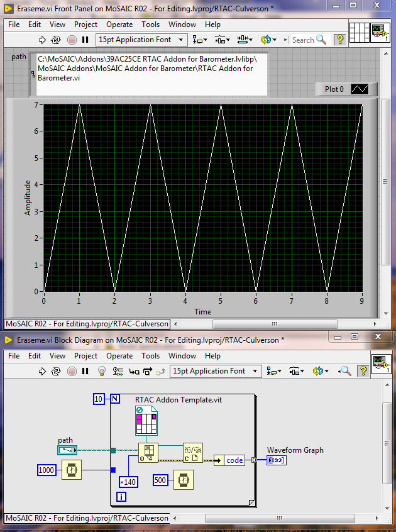Click Abort Execution in Front Panel toolbar
The image size is (396, 532).
72,40
